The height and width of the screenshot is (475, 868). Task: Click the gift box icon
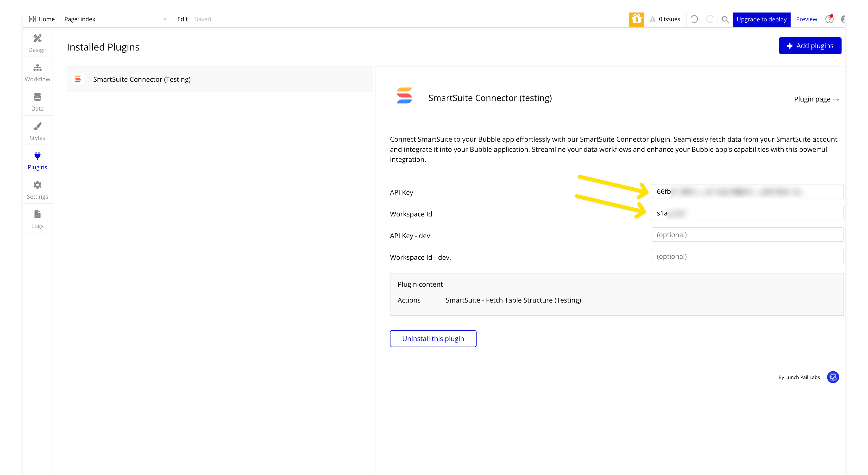pyautogui.click(x=636, y=19)
